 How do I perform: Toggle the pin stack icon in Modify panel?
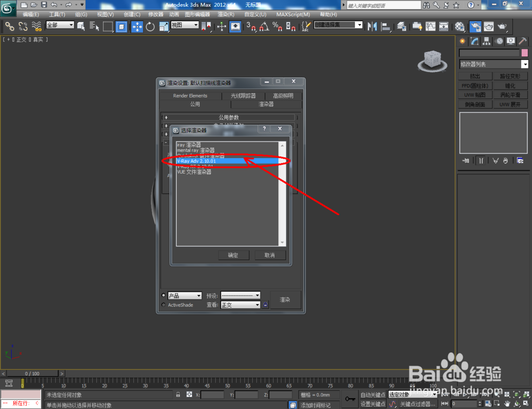click(x=466, y=161)
